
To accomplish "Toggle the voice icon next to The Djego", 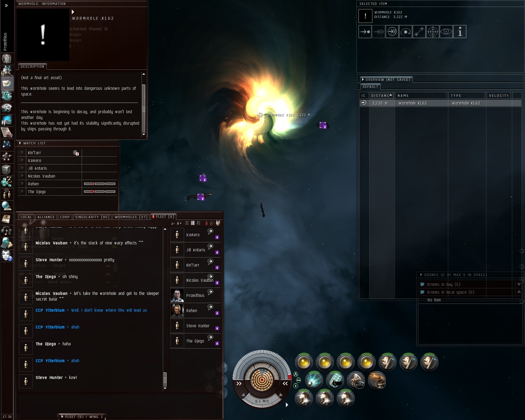I will point(210,338).
